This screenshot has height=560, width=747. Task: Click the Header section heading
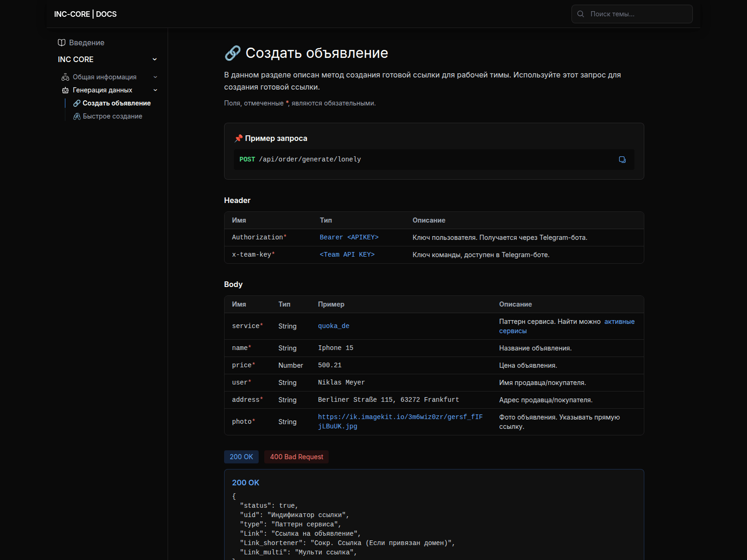(x=237, y=200)
